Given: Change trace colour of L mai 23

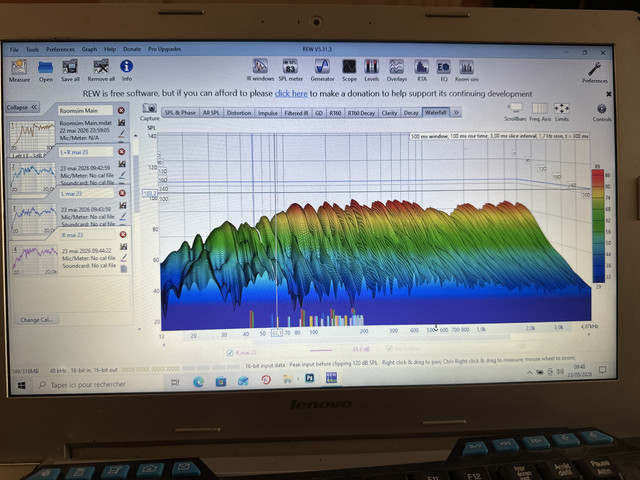Looking at the screenshot, I should tap(123, 216).
